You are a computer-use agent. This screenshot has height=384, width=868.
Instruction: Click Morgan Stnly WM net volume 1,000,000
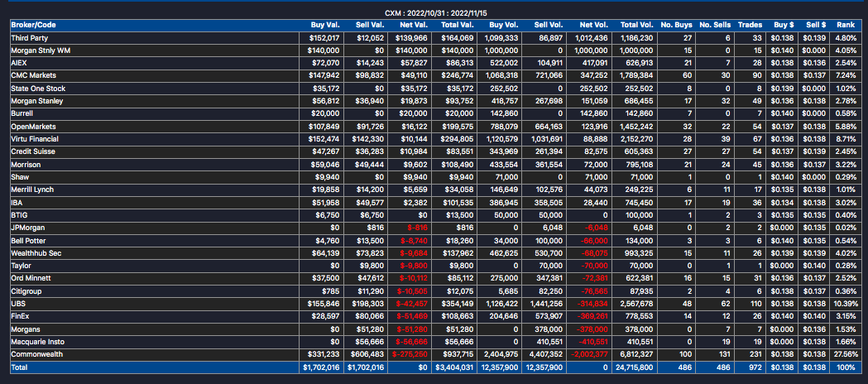[x=591, y=50]
